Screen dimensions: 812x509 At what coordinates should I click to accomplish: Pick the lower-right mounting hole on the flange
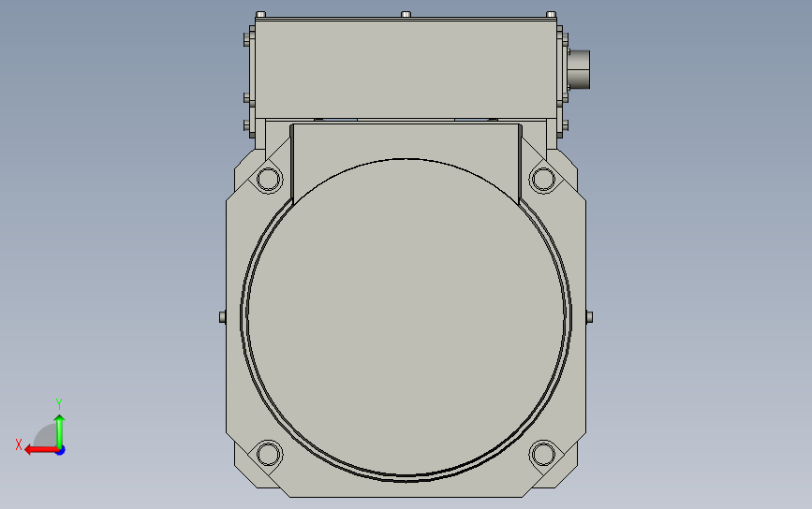[542, 454]
